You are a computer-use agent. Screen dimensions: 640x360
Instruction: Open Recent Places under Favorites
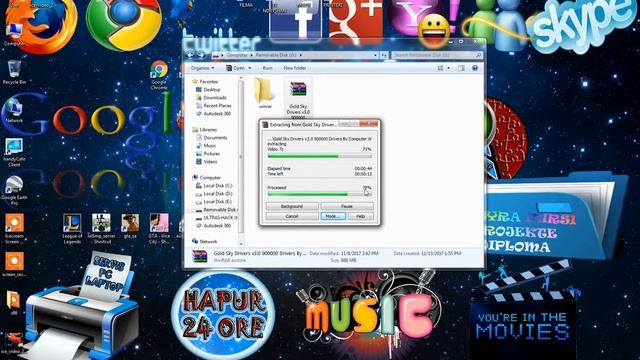point(217,105)
